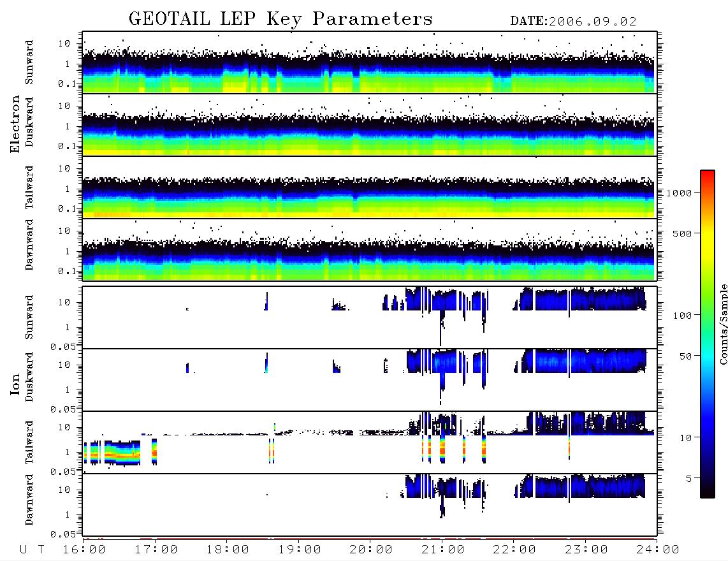Click the 'Duskward' label of the Electron group

click(29, 122)
